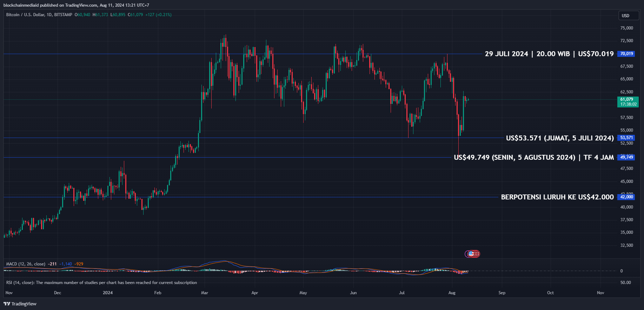Select the RSI (14, close) indicator message

[101, 283]
